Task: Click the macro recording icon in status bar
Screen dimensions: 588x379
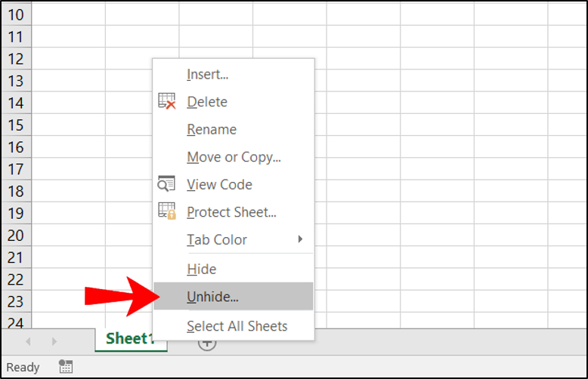Action: 66,367
